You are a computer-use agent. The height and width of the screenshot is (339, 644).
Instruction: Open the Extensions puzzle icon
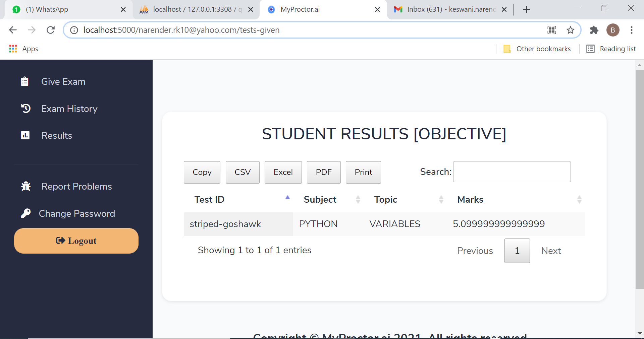click(x=594, y=30)
